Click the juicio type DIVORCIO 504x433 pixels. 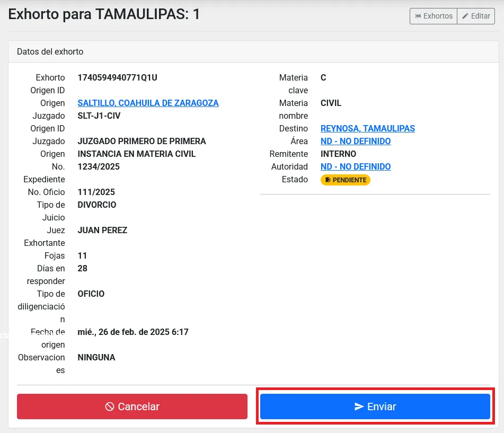[97, 205]
